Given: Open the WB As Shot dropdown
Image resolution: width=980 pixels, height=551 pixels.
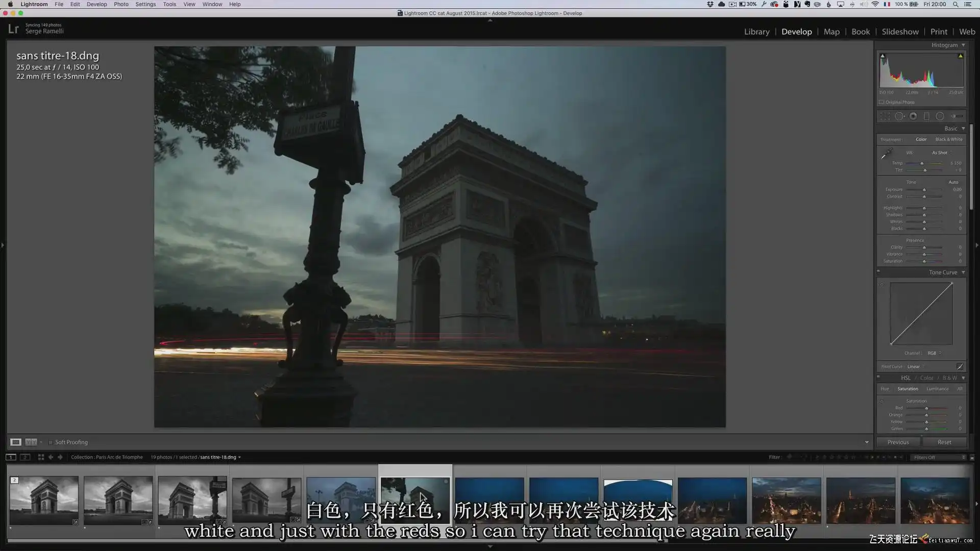Looking at the screenshot, I should tap(942, 153).
